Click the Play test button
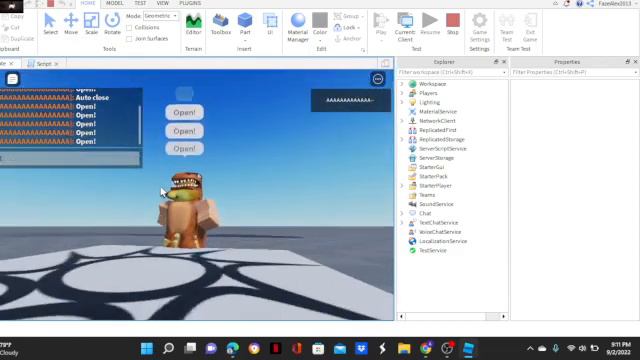Image resolution: width=640 pixels, height=360 pixels. (x=381, y=24)
